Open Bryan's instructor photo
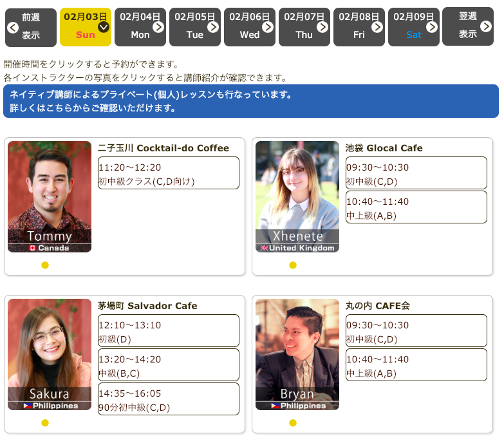504x443 pixels. point(297,354)
